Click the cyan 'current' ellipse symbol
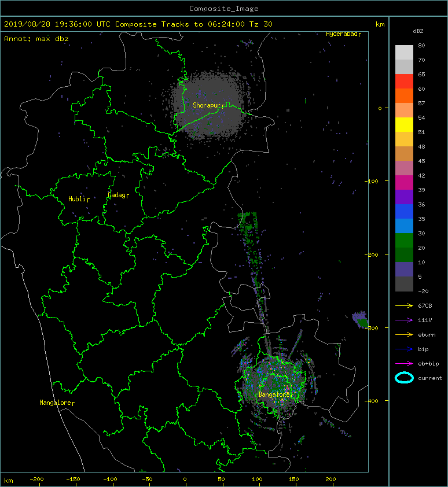This screenshot has width=448, height=487. click(404, 378)
